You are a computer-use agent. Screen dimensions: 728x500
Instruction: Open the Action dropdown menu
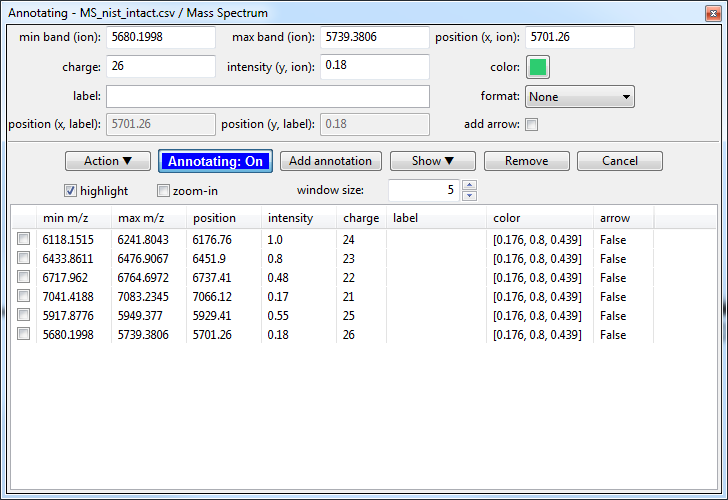click(107, 161)
